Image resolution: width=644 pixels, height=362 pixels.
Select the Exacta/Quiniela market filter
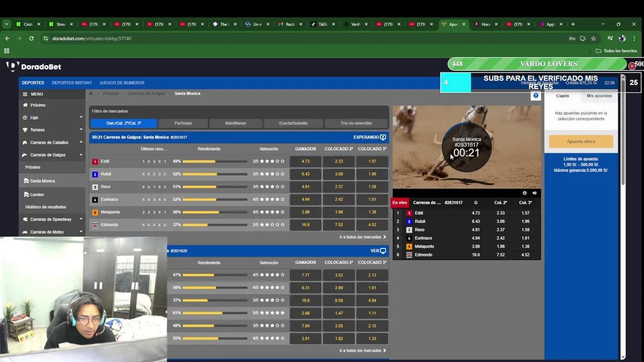click(x=293, y=123)
